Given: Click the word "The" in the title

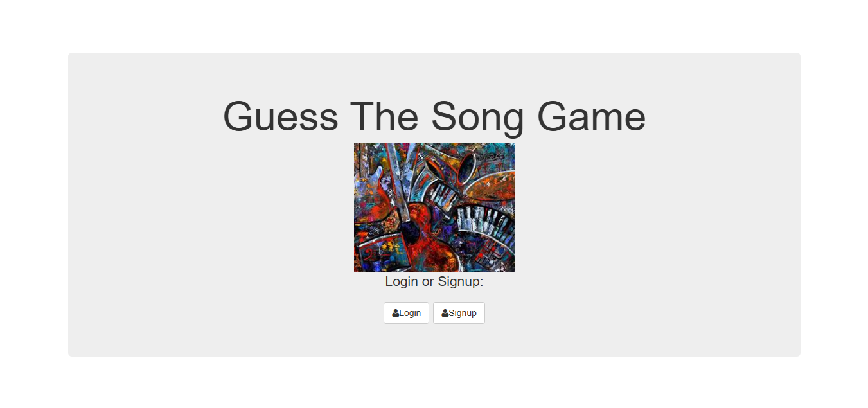Looking at the screenshot, I should pos(384,116).
